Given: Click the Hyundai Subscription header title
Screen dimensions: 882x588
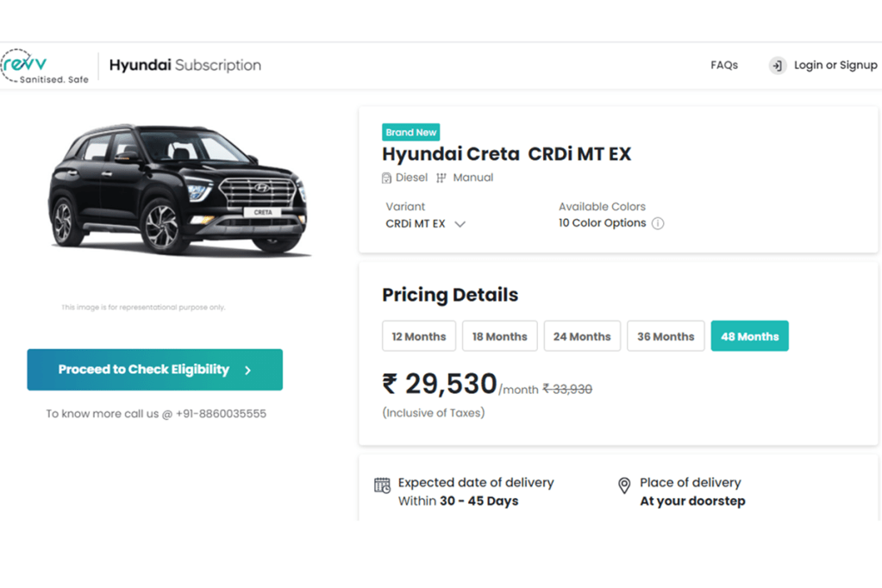Looking at the screenshot, I should [185, 66].
